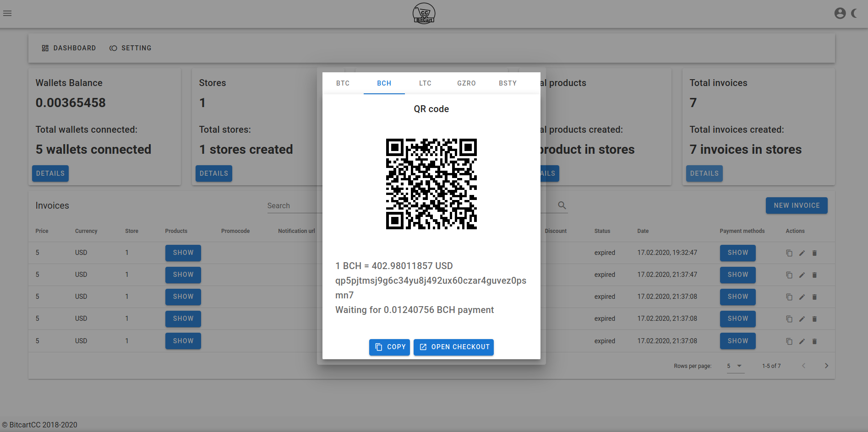Create a new invoice
868x432 pixels.
pyautogui.click(x=797, y=205)
